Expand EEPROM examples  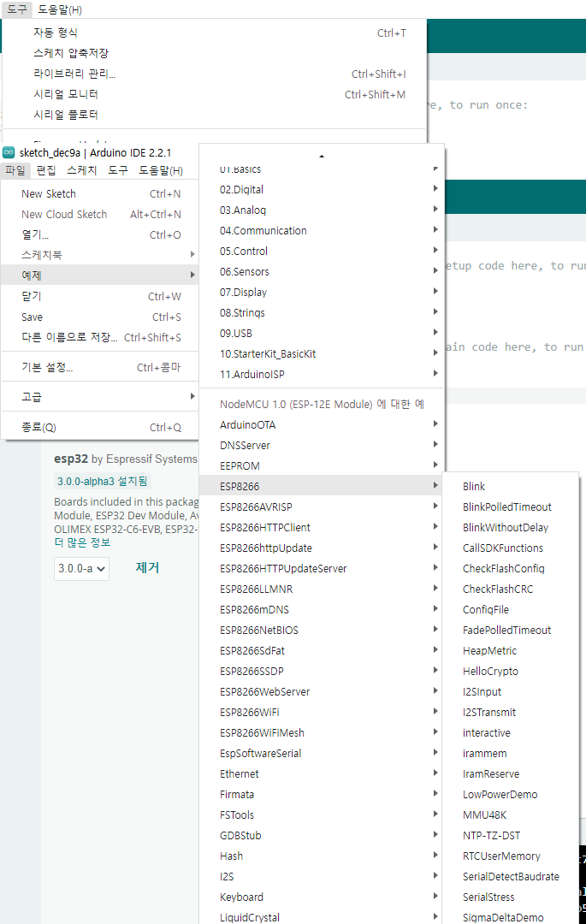(322, 465)
